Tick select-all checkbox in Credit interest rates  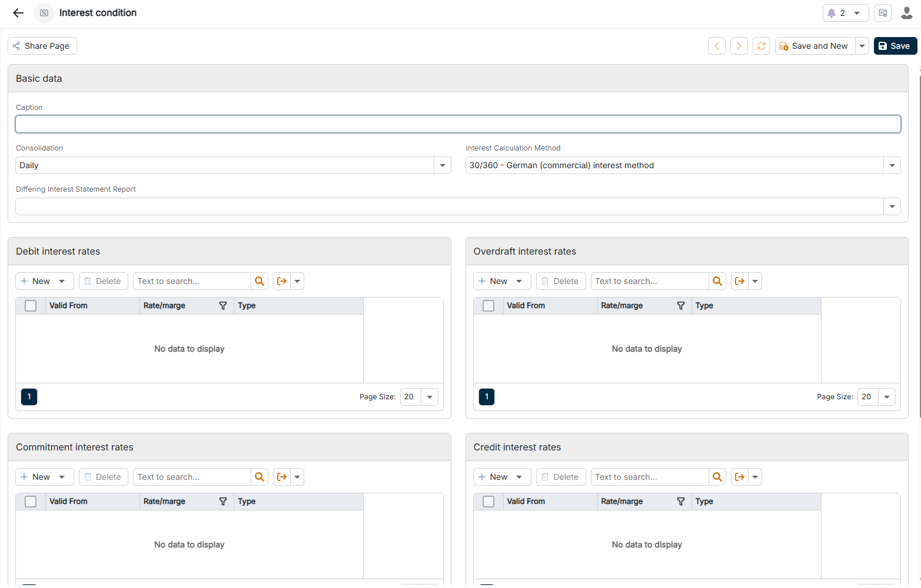click(488, 502)
